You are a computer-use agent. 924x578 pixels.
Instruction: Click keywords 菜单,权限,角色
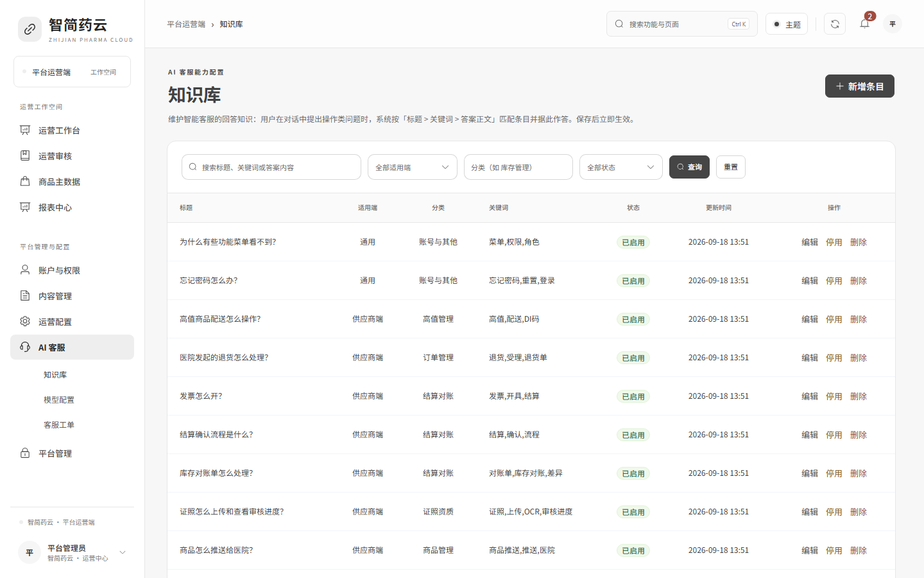click(x=514, y=242)
